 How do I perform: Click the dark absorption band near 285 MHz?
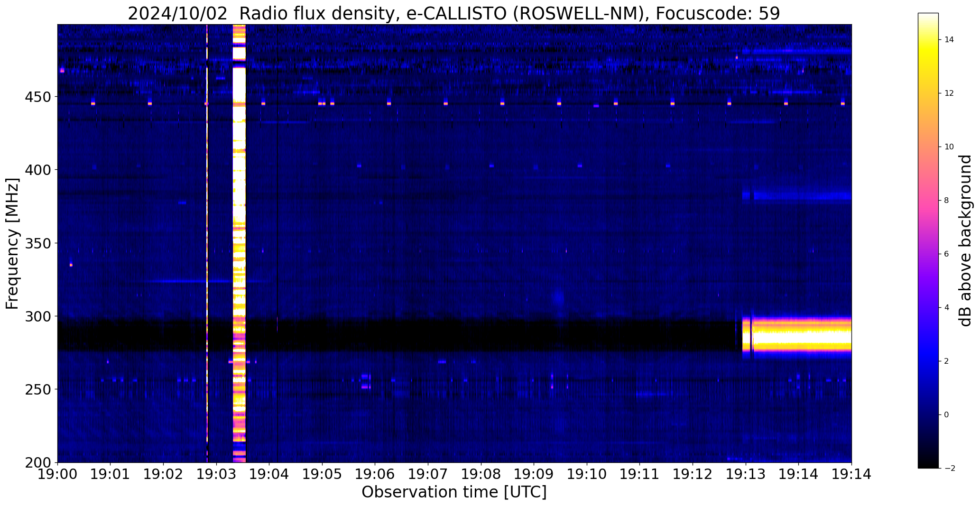398,335
